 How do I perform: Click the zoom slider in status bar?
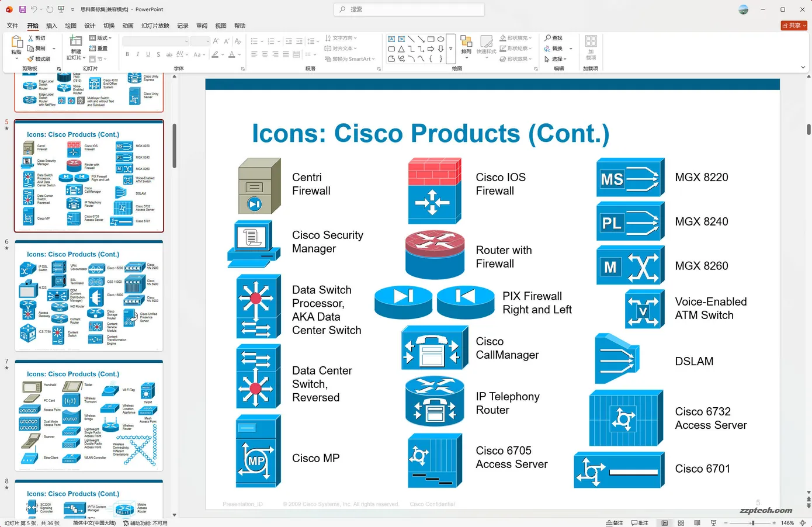coord(752,523)
